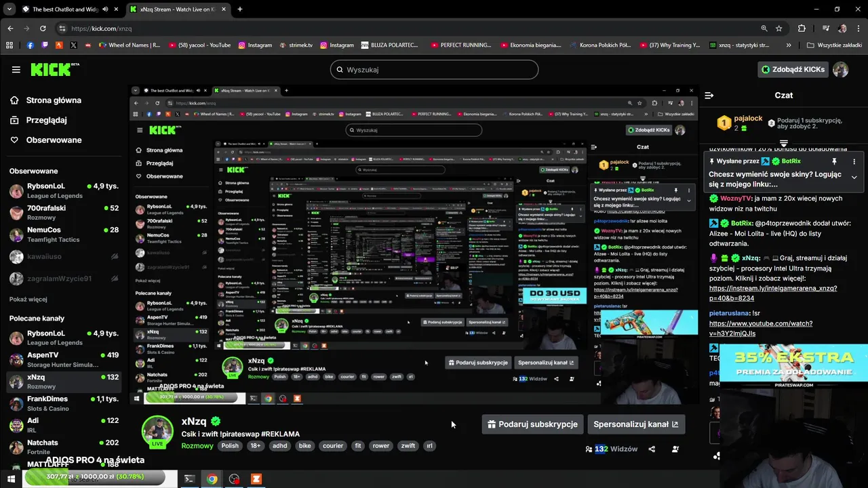Viewport: 868px width, 488px height.
Task: Open Strona główna in the sidebar
Action: (x=47, y=100)
